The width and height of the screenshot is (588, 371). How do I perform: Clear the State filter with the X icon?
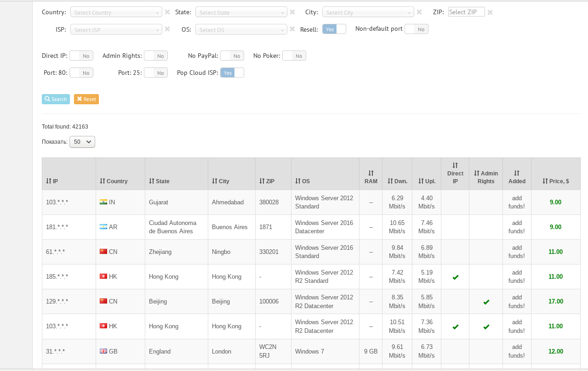292,12
